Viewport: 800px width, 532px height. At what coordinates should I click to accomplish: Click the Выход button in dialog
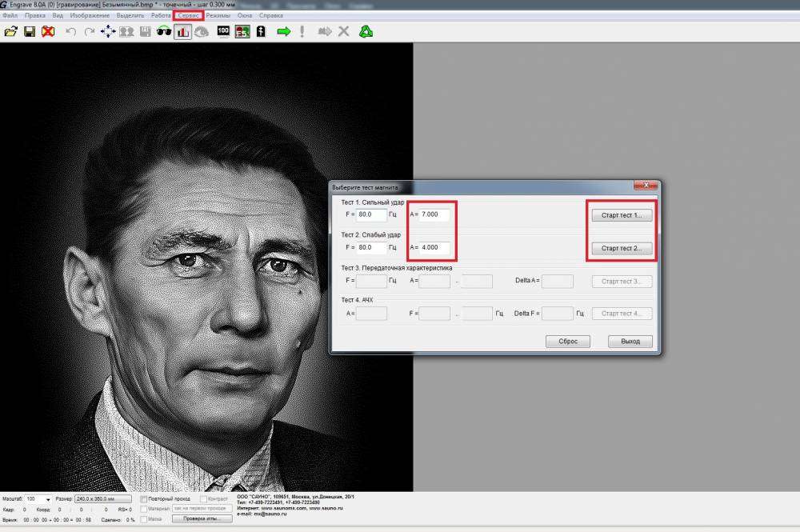coord(630,341)
